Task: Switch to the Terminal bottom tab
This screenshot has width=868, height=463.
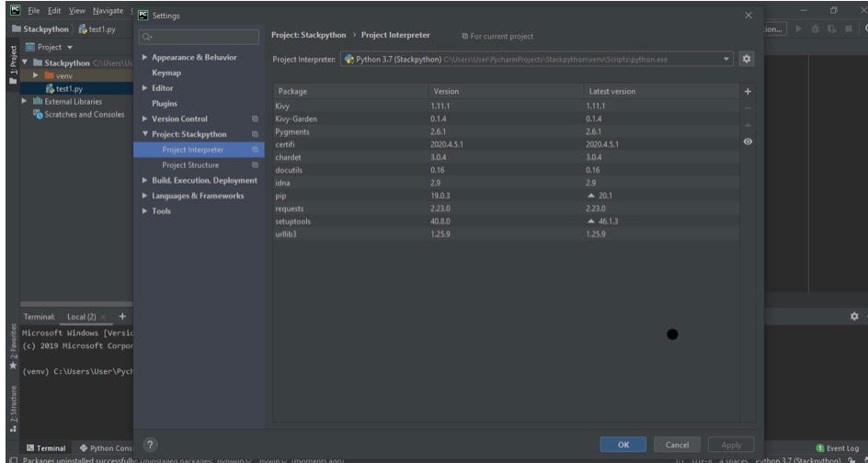Action: point(46,448)
